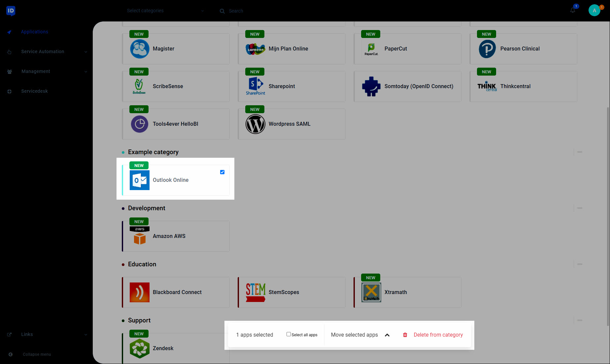Open the notifications bell icon
Image resolution: width=610 pixels, height=364 pixels.
(x=573, y=10)
